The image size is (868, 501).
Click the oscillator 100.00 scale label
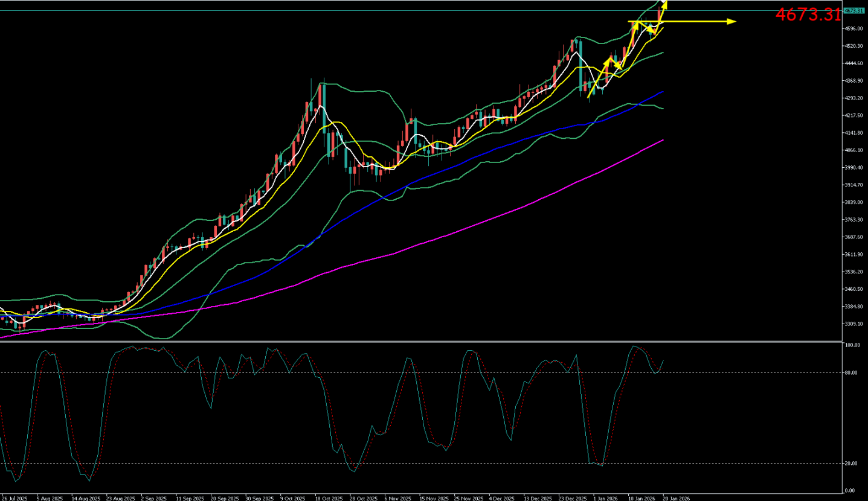point(852,346)
